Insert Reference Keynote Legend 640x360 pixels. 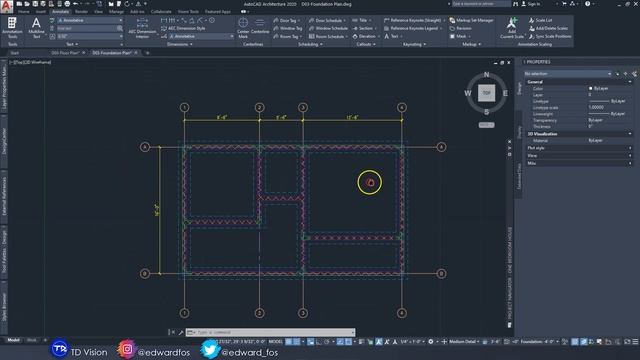[x=411, y=28]
